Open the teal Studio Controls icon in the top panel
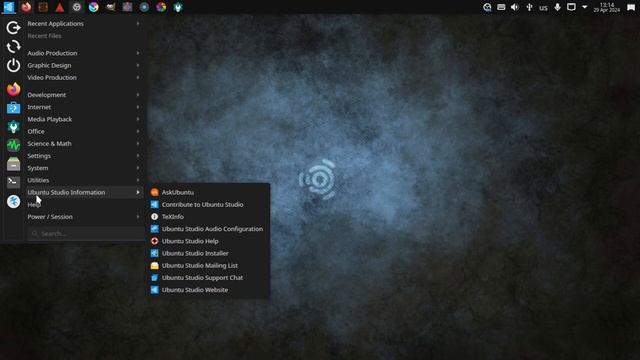640x360 pixels. pyautogui.click(x=178, y=7)
